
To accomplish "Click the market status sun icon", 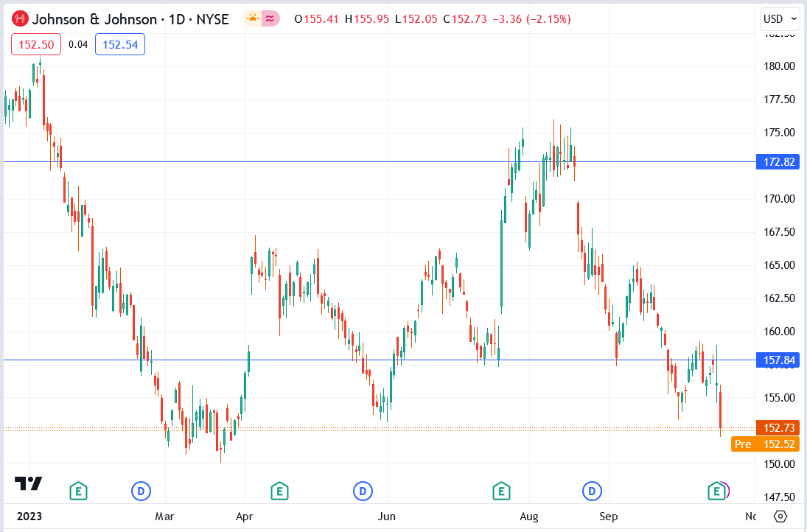I will coord(253,19).
